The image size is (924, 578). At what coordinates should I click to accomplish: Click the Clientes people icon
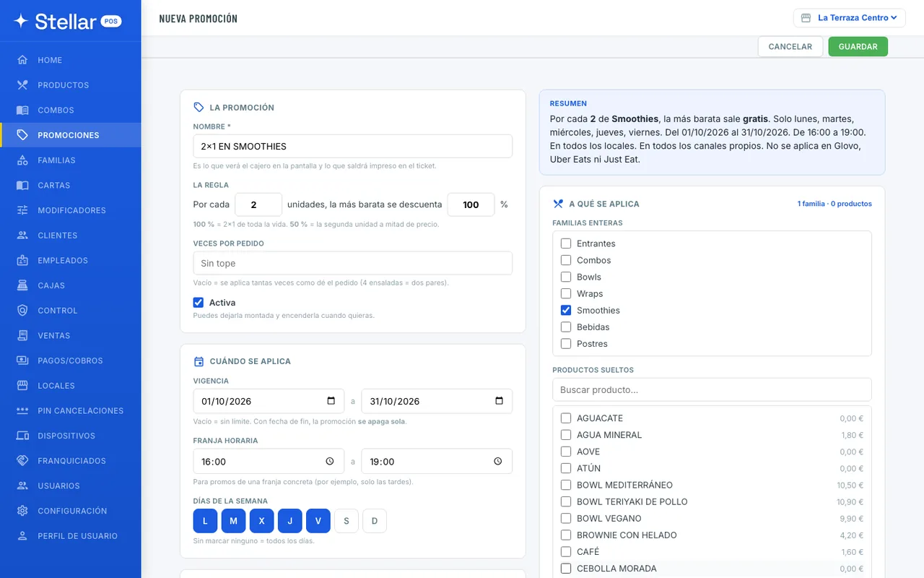(22, 236)
